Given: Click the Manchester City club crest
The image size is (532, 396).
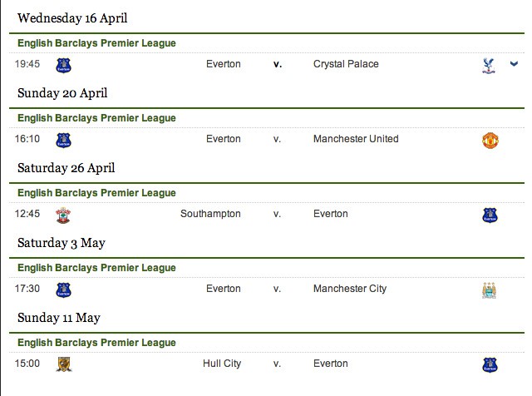Looking at the screenshot, I should (489, 290).
